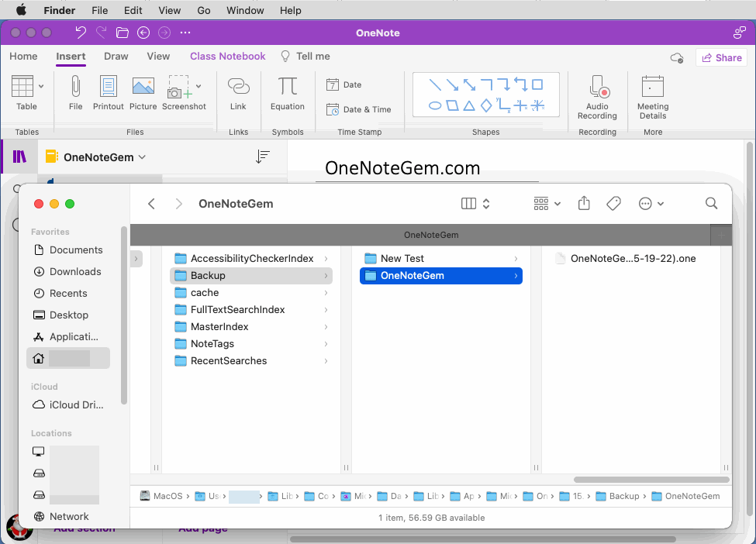Expand the New Test folder chevron

click(x=516, y=259)
